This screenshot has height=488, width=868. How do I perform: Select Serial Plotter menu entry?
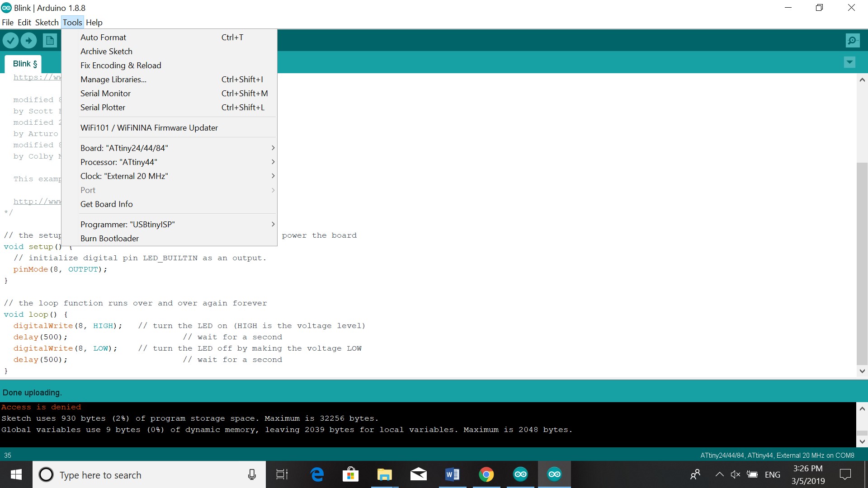[103, 108]
